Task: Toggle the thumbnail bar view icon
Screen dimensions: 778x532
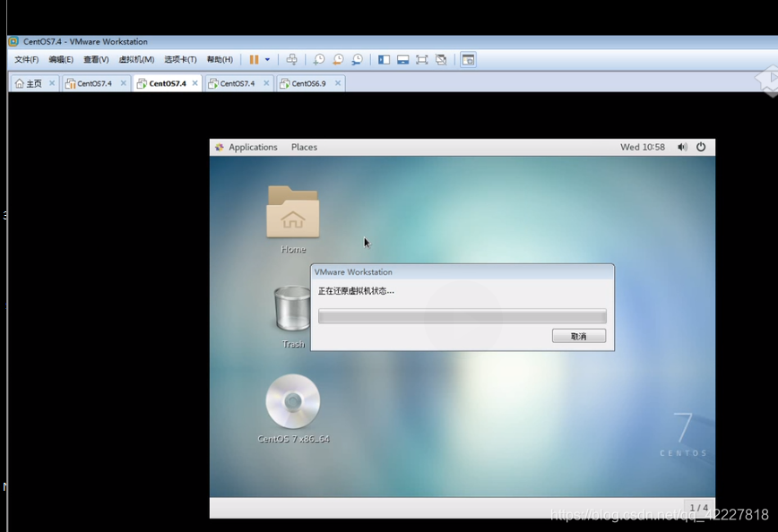Action: point(403,59)
